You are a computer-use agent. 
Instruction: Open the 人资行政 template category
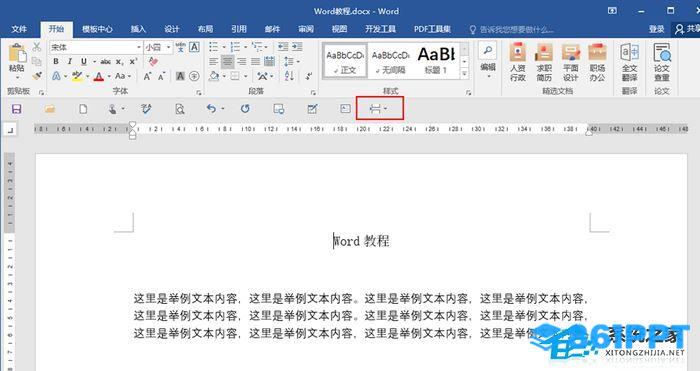(518, 62)
